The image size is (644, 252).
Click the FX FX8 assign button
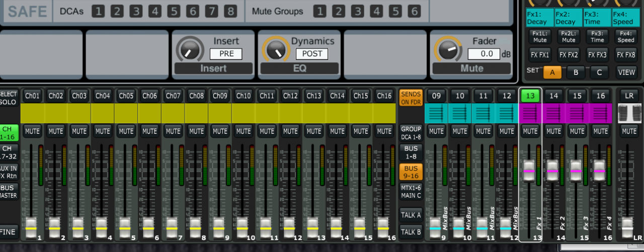click(x=626, y=55)
